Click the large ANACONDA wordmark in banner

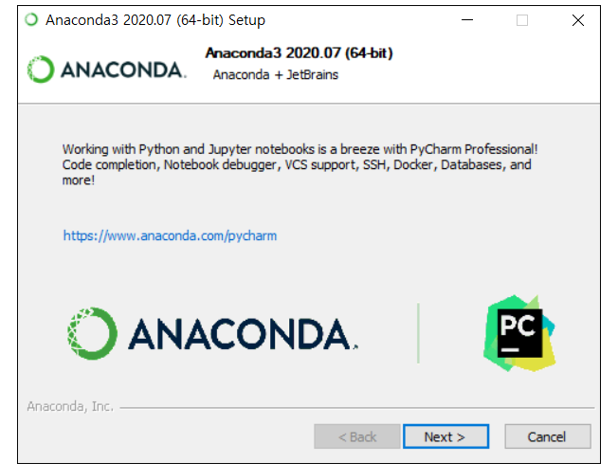(x=242, y=334)
